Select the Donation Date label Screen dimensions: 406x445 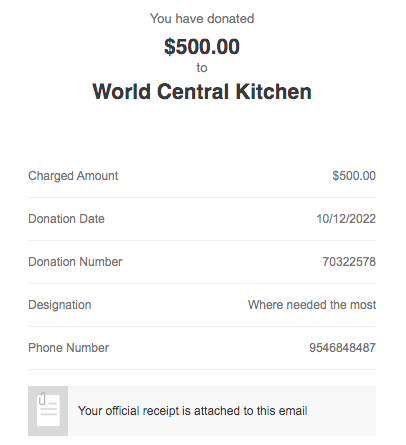coord(66,219)
